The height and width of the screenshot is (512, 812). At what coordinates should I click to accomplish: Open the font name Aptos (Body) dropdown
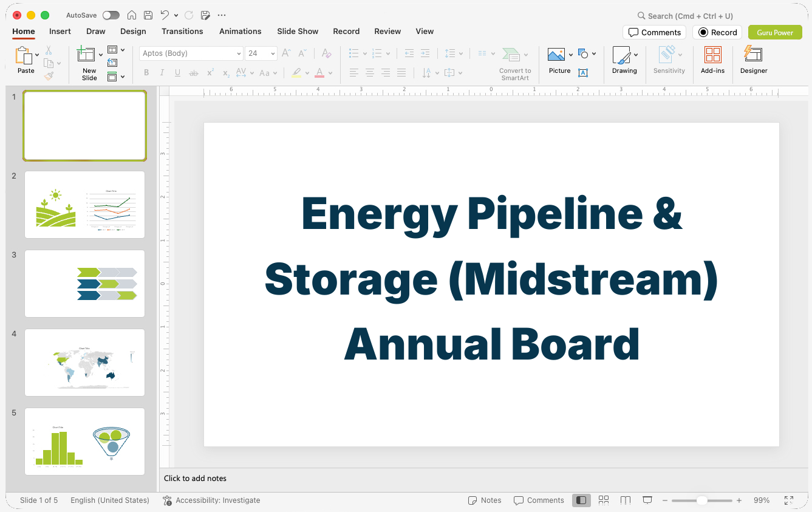pyautogui.click(x=239, y=53)
